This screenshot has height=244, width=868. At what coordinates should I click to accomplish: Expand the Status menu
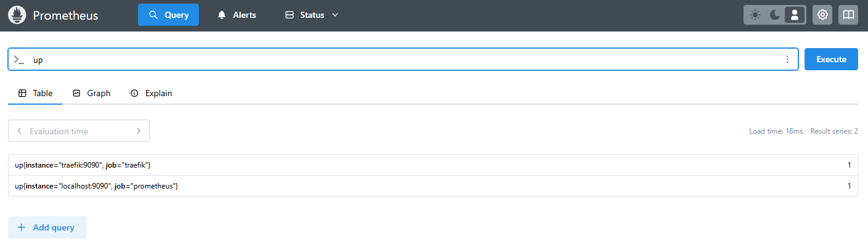click(312, 15)
